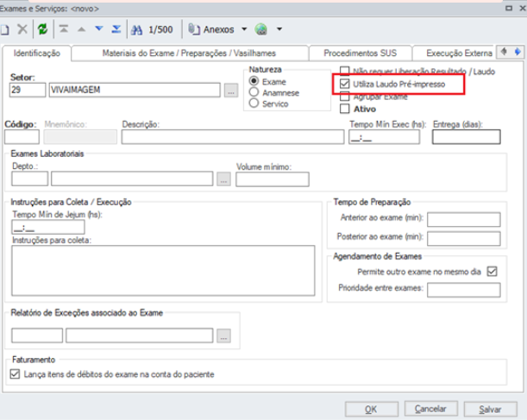527x420 pixels.
Task: Maximize the Exames e Serviços window
Action: [x=509, y=8]
